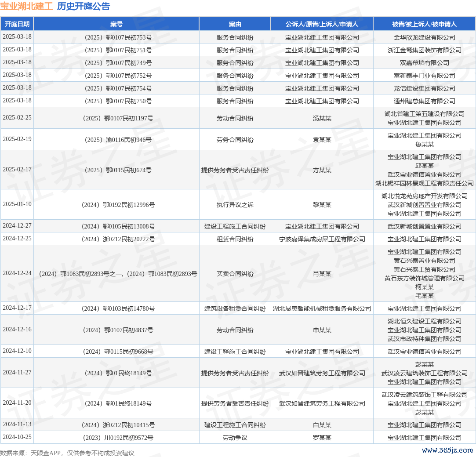Click the date 2024-11-27
This screenshot has width=476, height=457.
(x=17, y=372)
